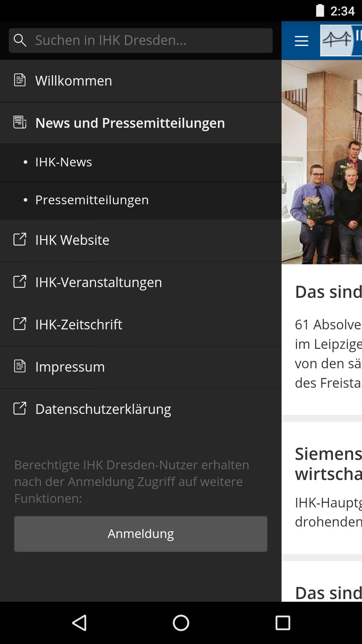Open the Impressum menu entry
Image resolution: width=362 pixels, height=644 pixels.
click(x=141, y=367)
